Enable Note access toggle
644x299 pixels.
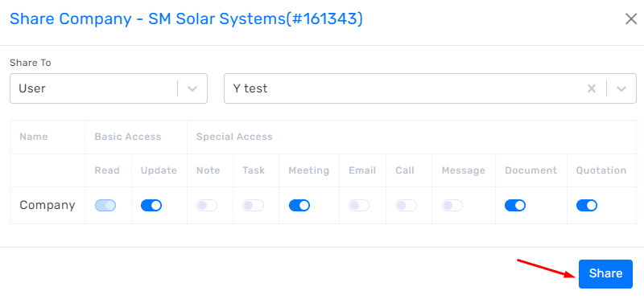207,206
